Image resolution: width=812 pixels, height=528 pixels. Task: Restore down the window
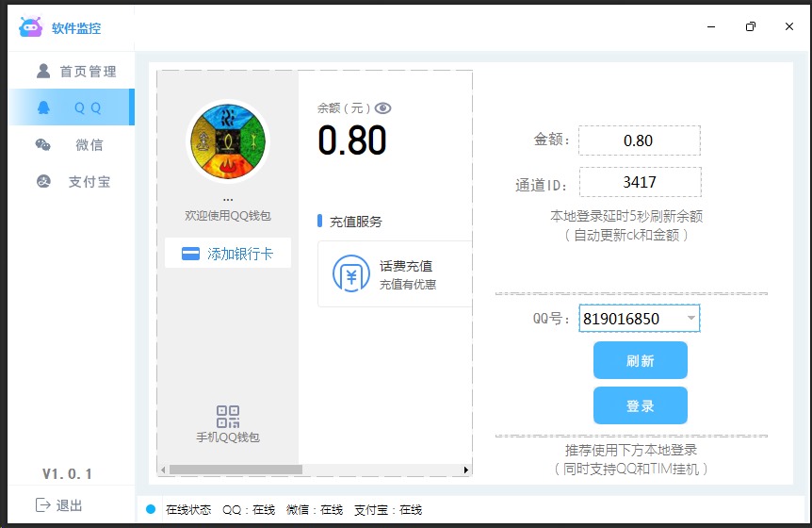pos(751,26)
